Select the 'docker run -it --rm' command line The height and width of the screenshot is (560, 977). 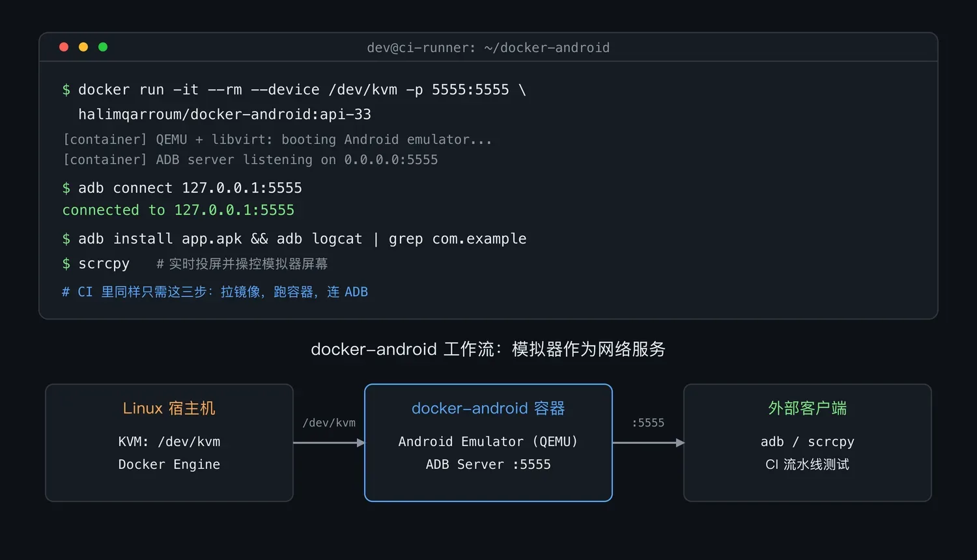294,90
